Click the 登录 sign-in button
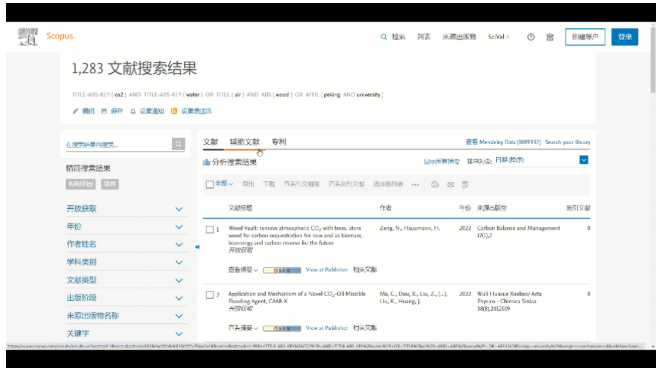660x368 pixels. 625,37
